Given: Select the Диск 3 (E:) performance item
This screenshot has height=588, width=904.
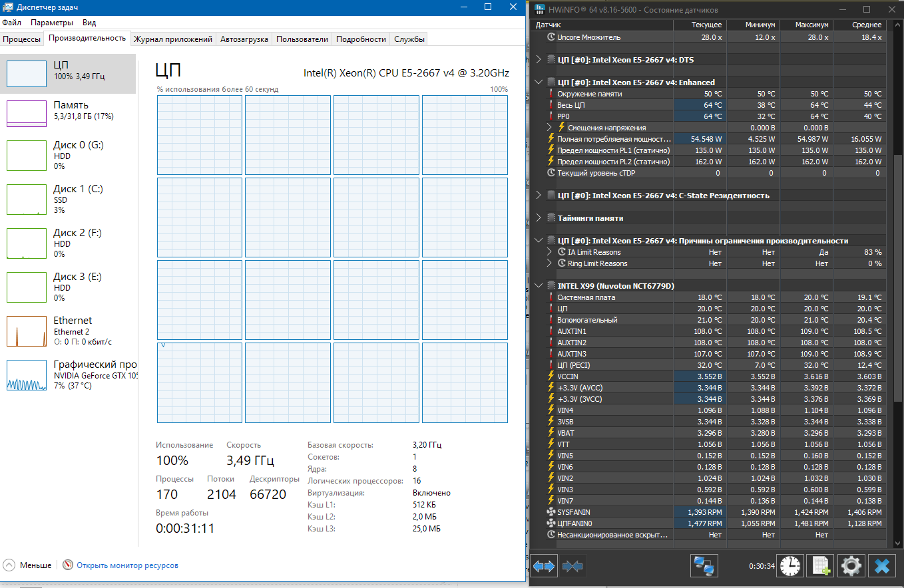Looking at the screenshot, I should pos(69,287).
